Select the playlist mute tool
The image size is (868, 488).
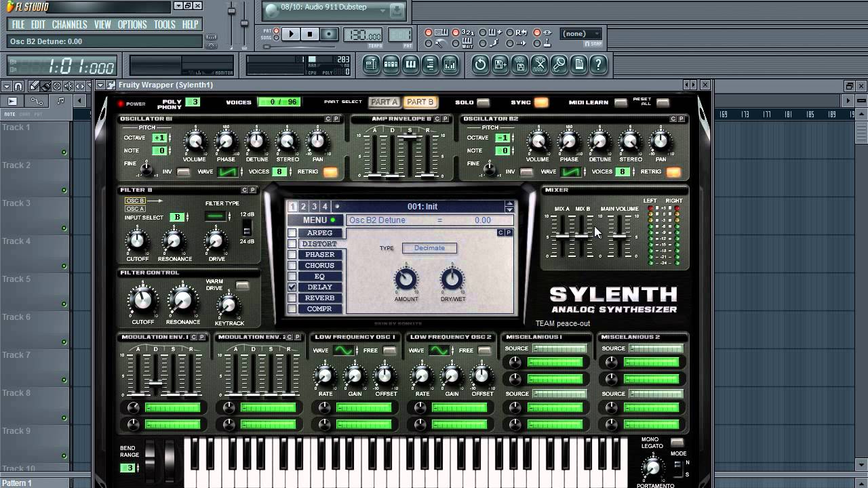point(68,86)
